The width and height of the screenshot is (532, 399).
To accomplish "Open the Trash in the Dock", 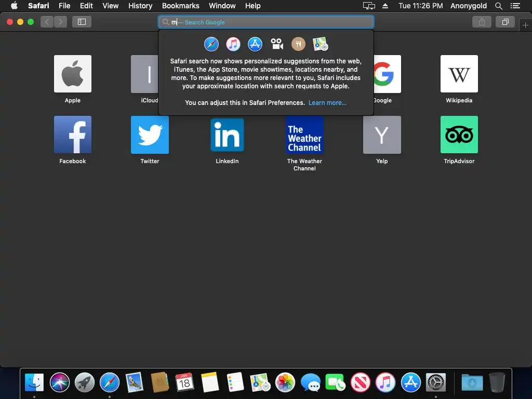I will click(497, 382).
